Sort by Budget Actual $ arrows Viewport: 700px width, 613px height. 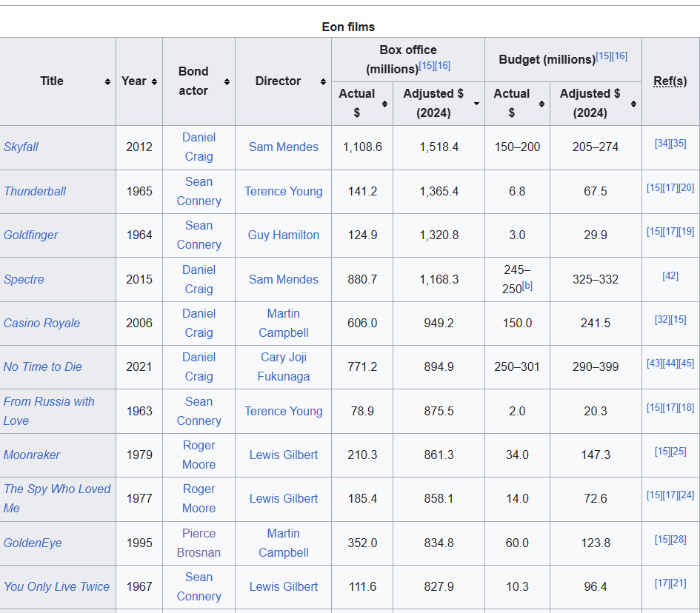coord(541,104)
